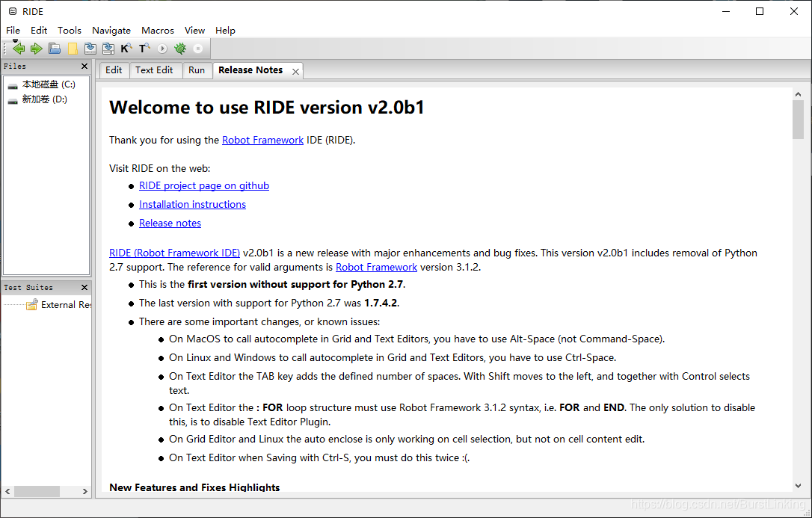Open the Release notes link
Image resolution: width=812 pixels, height=518 pixels.
click(170, 223)
